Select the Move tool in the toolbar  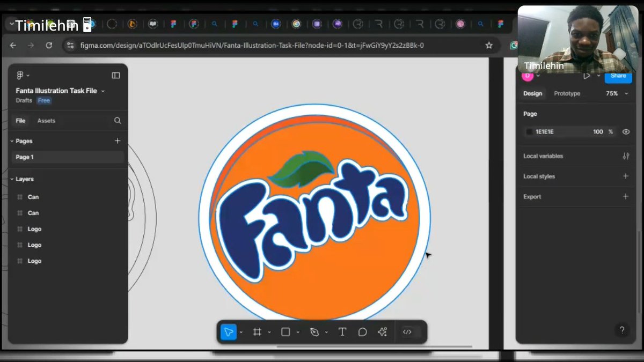229,332
